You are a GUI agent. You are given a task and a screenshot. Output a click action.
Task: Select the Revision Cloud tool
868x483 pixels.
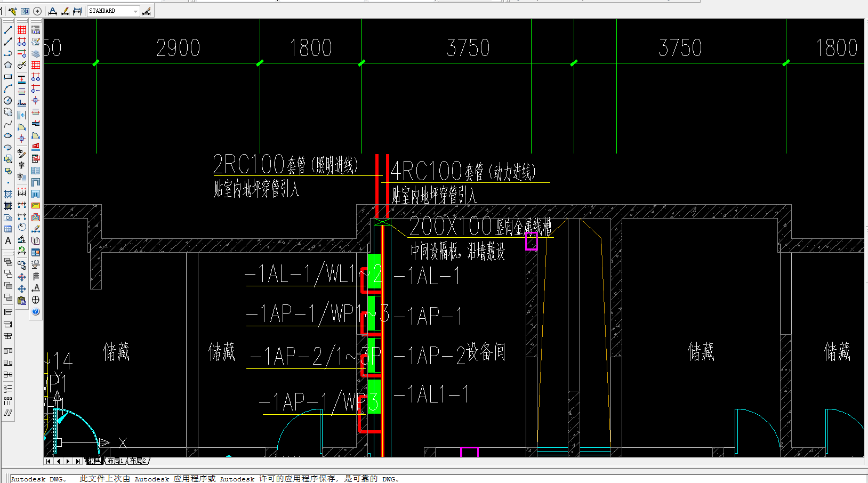(x=8, y=112)
